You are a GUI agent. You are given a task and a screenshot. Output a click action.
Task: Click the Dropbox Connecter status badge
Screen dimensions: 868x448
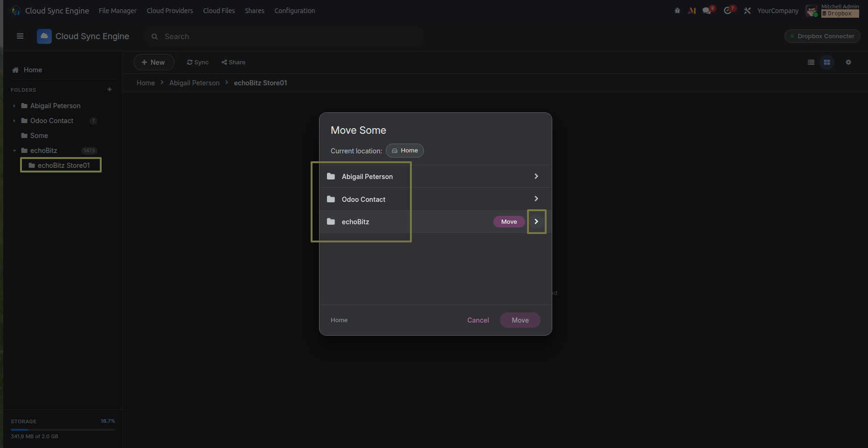(822, 36)
